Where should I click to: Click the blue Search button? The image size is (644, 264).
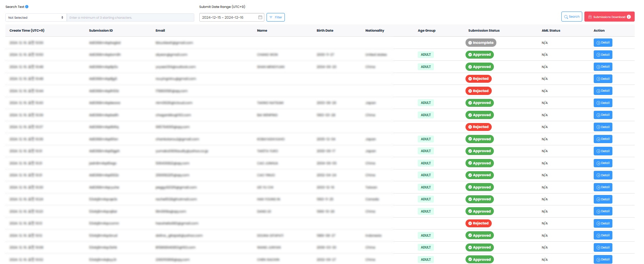click(x=571, y=17)
